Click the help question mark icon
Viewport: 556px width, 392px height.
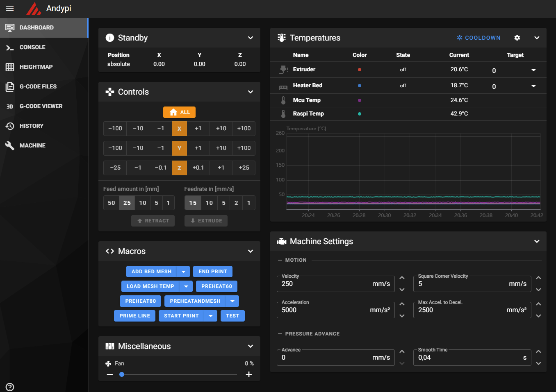point(10,387)
